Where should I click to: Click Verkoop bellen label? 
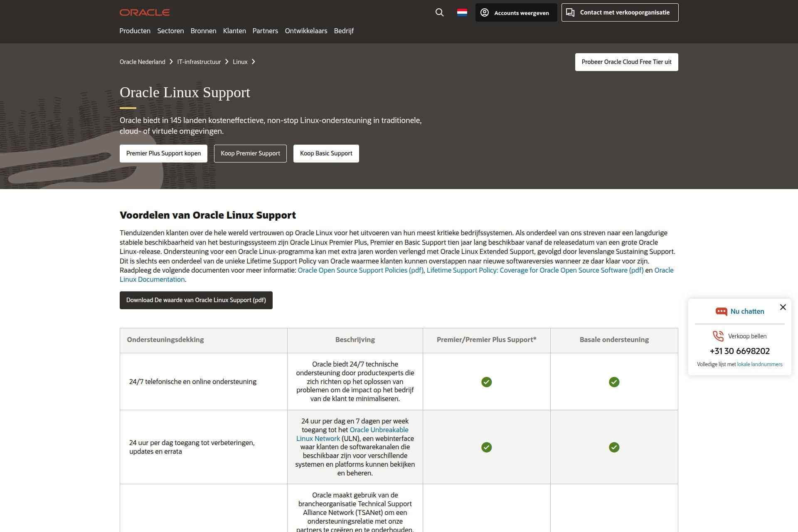point(747,336)
